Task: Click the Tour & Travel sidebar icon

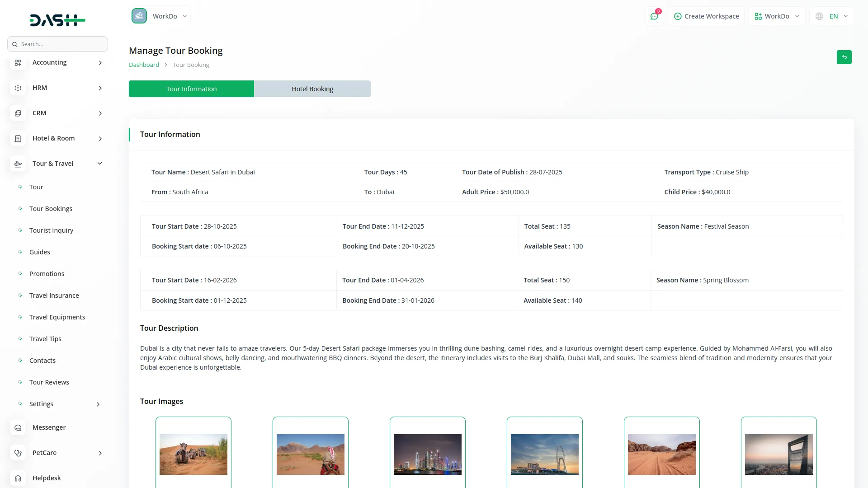Action: point(18,164)
